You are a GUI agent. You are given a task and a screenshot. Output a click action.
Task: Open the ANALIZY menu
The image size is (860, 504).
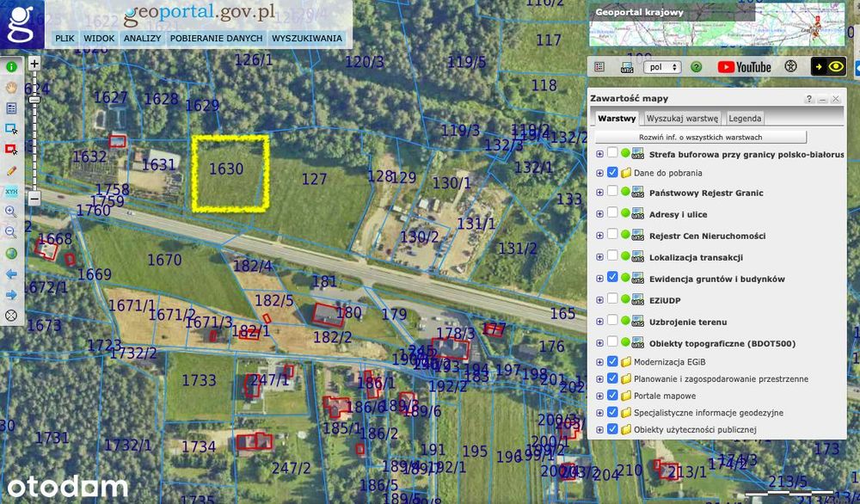click(142, 39)
